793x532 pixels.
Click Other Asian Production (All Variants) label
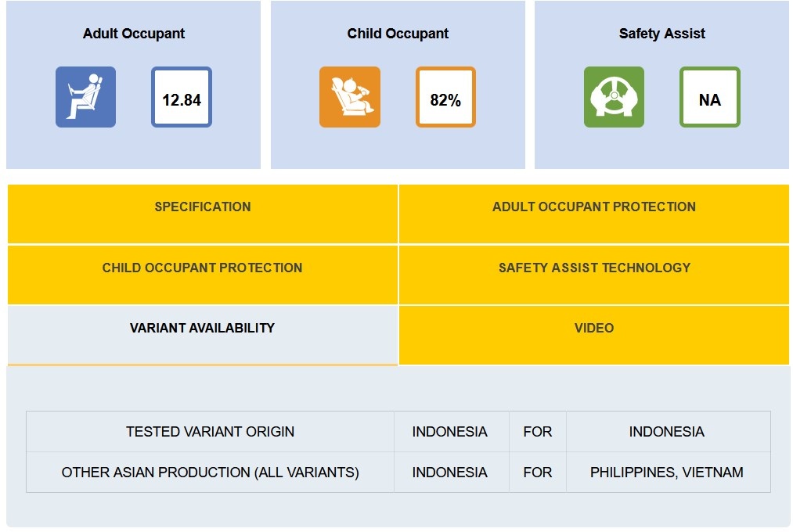(210, 473)
